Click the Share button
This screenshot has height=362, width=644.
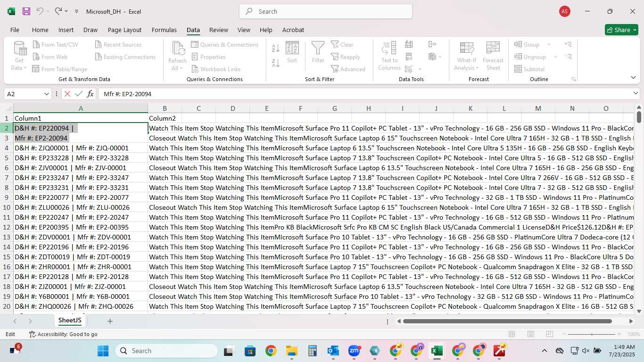point(621,30)
